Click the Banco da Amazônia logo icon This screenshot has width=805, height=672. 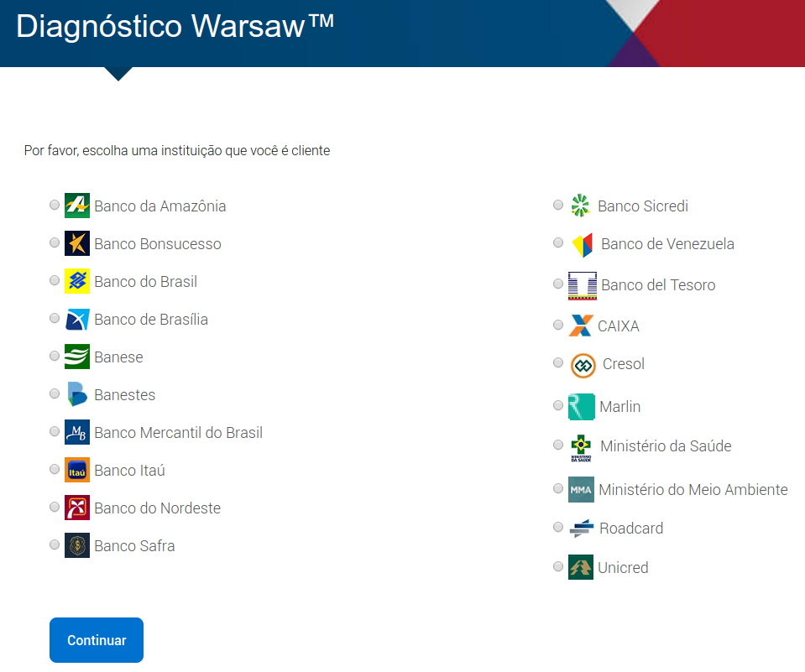pyautogui.click(x=77, y=206)
